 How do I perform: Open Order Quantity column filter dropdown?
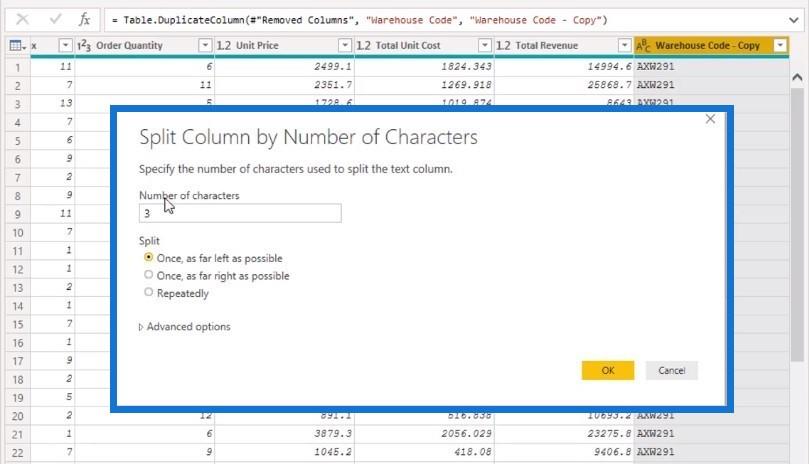click(205, 45)
